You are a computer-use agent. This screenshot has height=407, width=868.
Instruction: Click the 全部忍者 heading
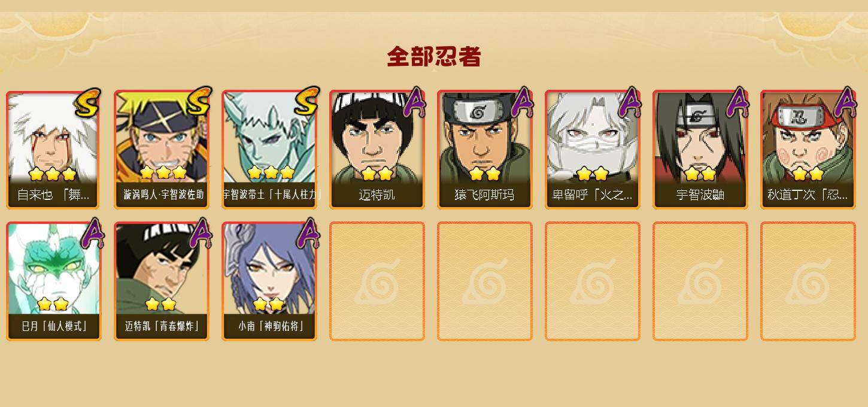click(434, 57)
